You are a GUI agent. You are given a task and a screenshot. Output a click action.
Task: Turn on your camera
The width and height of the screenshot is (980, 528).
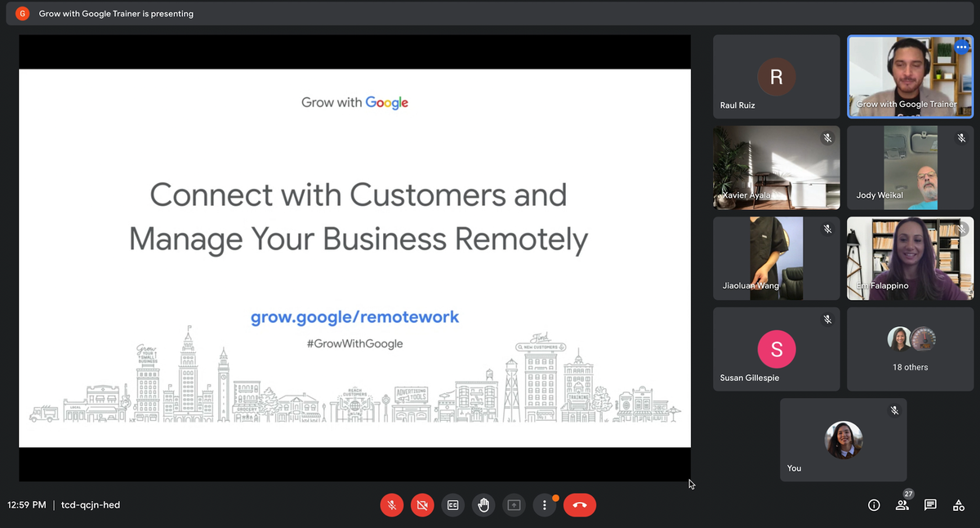[422, 505]
